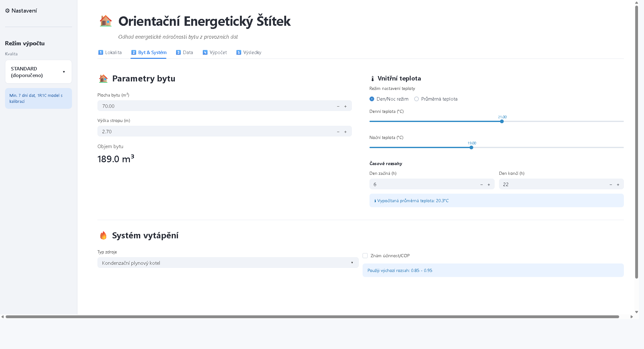This screenshot has width=644, height=349.
Task: Increment Den začíná hour value
Action: [x=489, y=185]
